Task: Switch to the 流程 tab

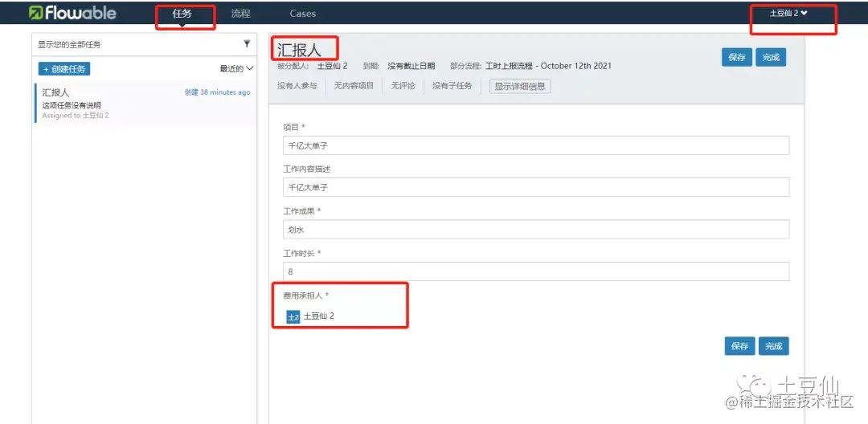Action: (x=241, y=14)
